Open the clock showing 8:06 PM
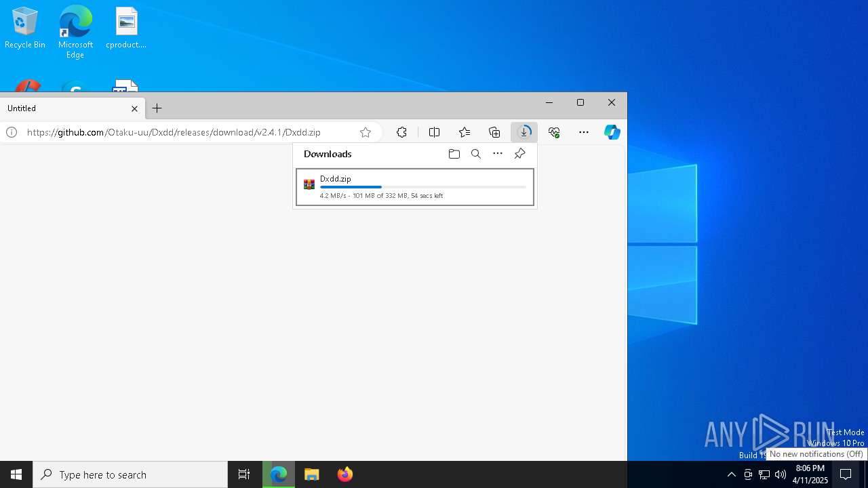This screenshot has width=868, height=488. click(x=810, y=474)
